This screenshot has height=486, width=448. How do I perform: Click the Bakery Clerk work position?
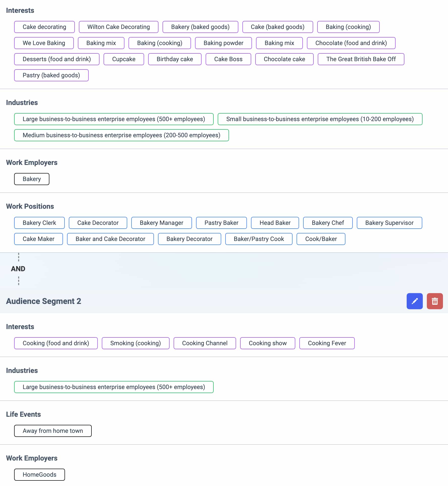point(39,223)
